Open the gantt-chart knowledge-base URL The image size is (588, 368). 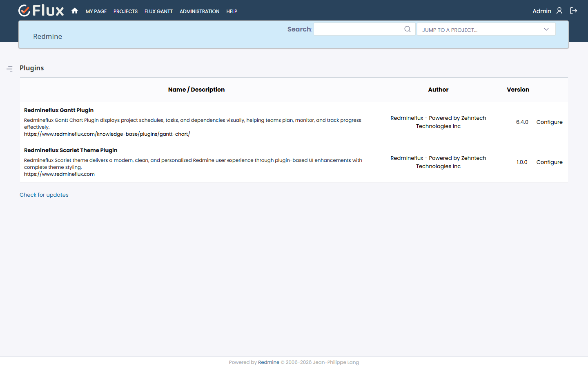point(107,134)
